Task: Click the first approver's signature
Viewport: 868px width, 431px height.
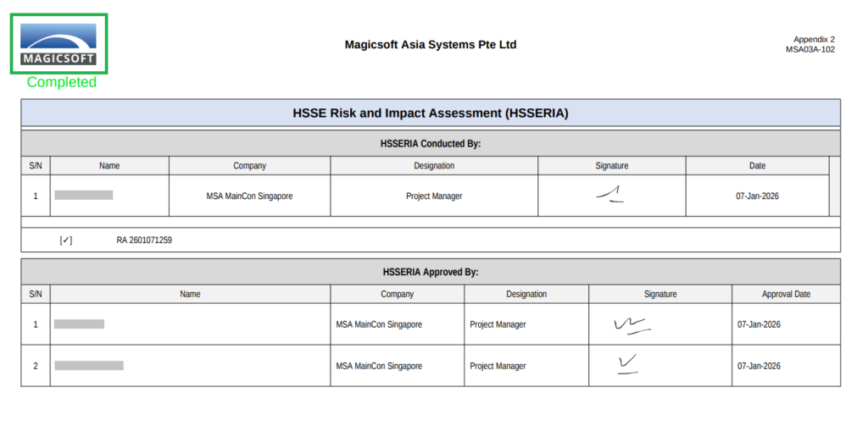Action: coord(631,324)
